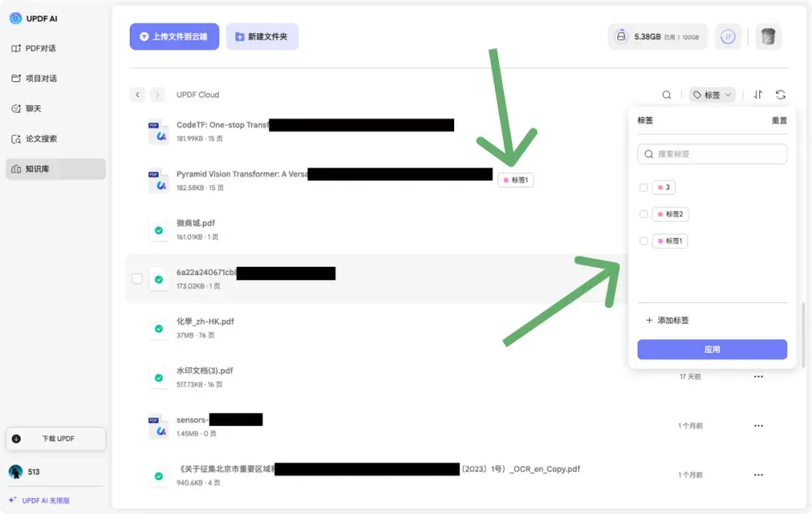812x514 pixels.
Task: Open CodeTF: One-stop Transf file
Action: (x=223, y=125)
